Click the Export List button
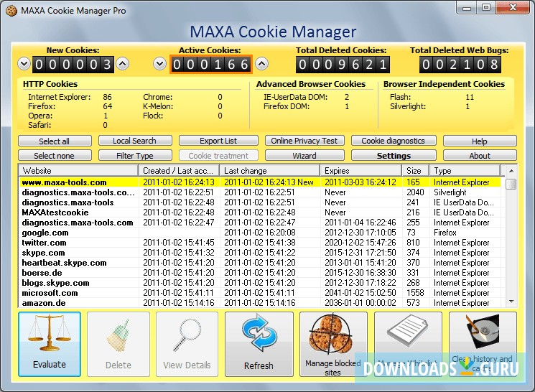Image resolution: width=535 pixels, height=392 pixels. (218, 141)
